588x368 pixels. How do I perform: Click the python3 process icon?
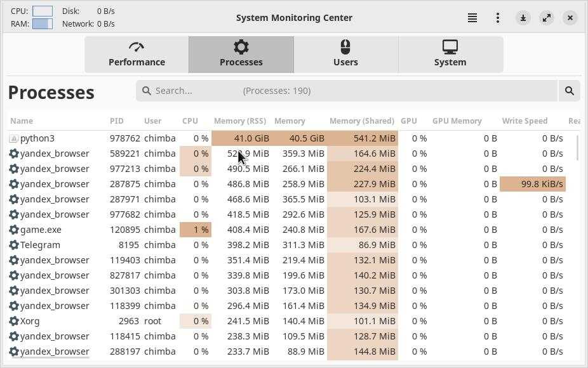click(x=14, y=138)
